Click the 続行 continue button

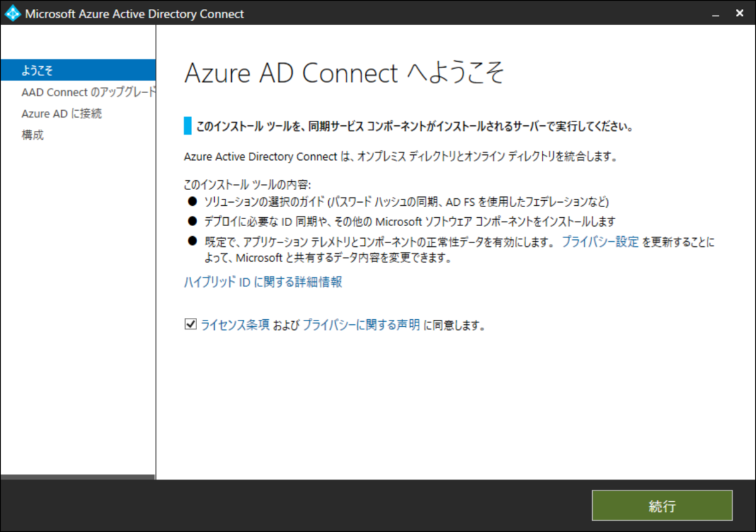point(662,506)
